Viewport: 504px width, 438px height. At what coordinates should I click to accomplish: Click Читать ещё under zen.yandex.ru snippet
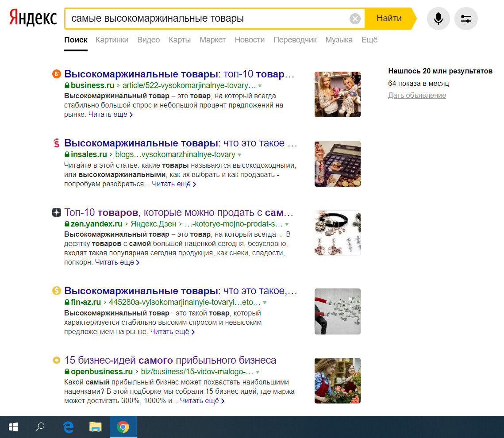click(x=117, y=262)
